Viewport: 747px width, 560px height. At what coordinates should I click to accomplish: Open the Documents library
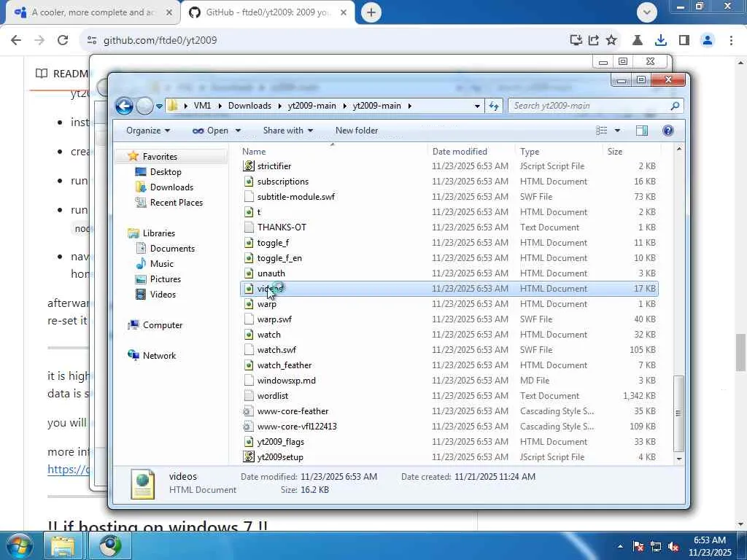click(x=172, y=248)
